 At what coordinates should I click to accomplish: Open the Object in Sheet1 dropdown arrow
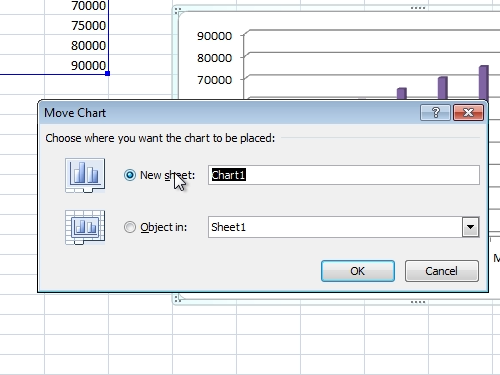point(470,227)
